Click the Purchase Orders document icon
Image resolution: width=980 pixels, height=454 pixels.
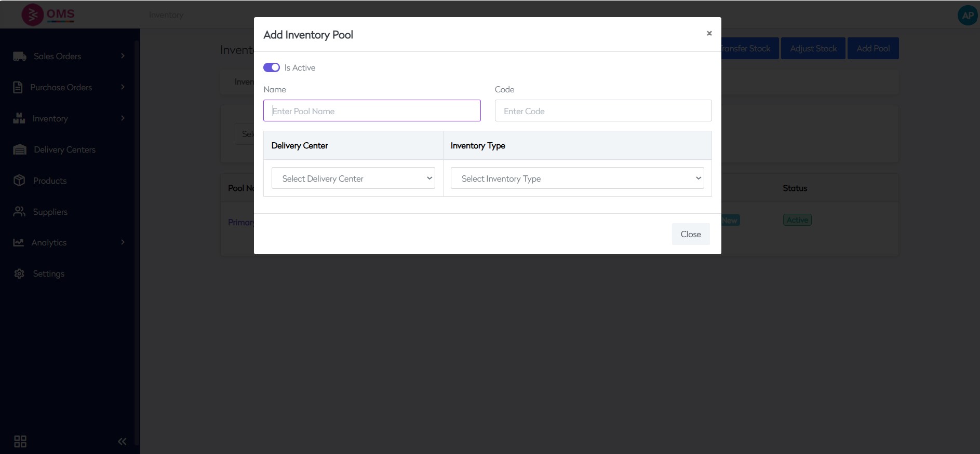[x=18, y=87]
